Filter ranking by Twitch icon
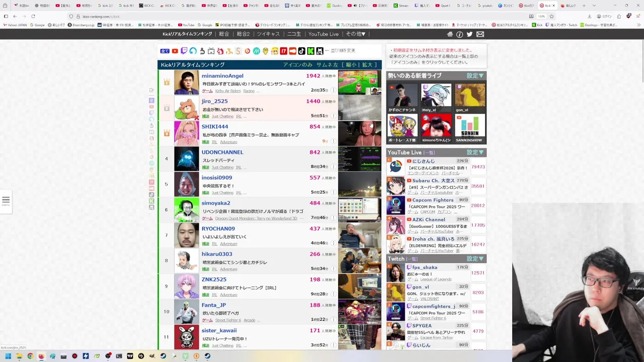Image resolution: width=644 pixels, height=362 pixels. 184,51
